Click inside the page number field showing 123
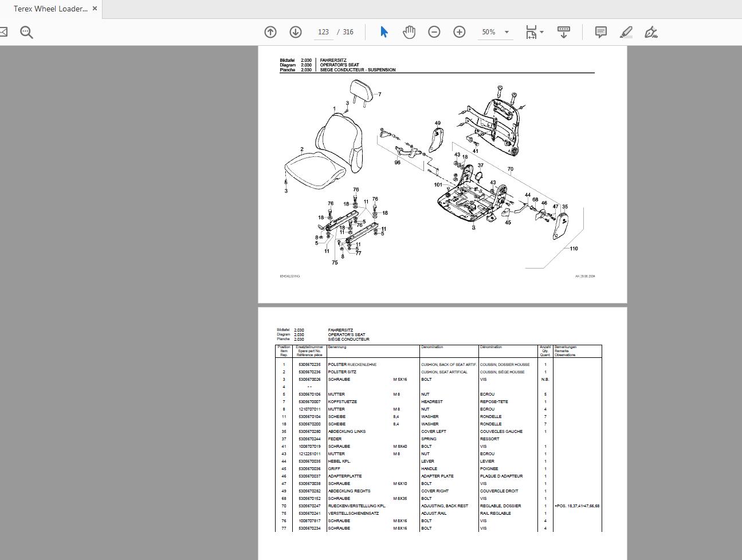This screenshot has width=742, height=560. tap(323, 32)
